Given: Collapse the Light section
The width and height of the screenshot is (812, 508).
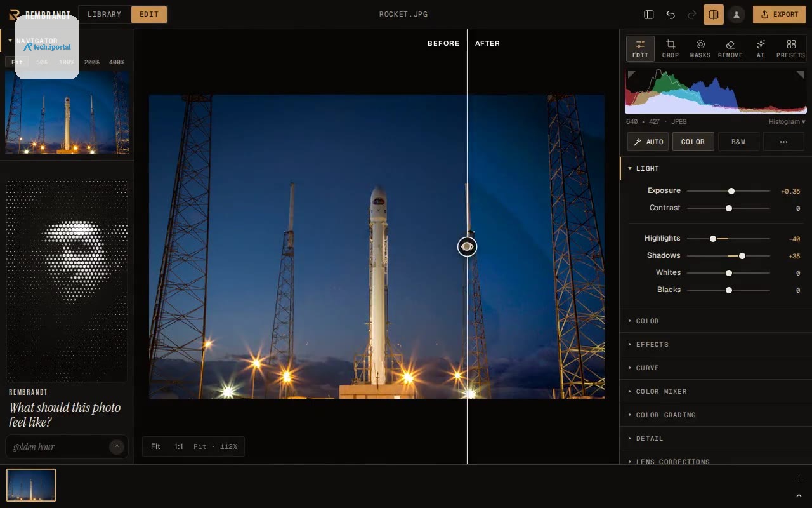Looking at the screenshot, I should [716, 168].
